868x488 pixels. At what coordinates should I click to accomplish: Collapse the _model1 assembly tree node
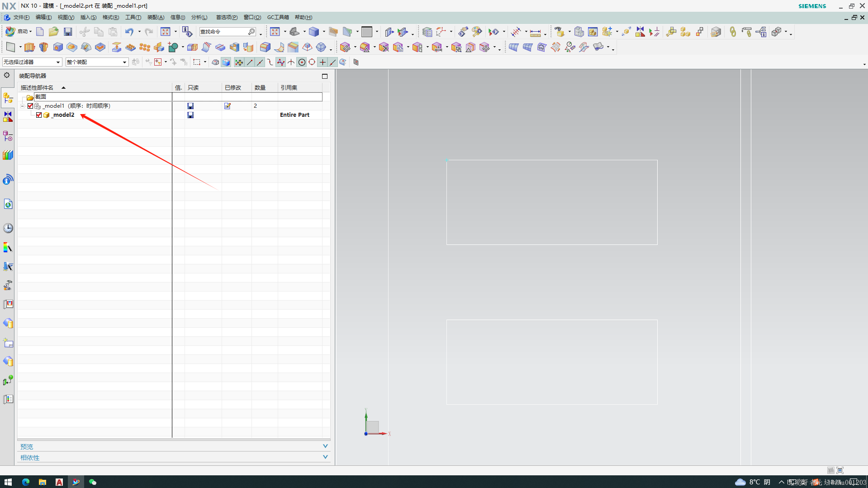[22, 106]
